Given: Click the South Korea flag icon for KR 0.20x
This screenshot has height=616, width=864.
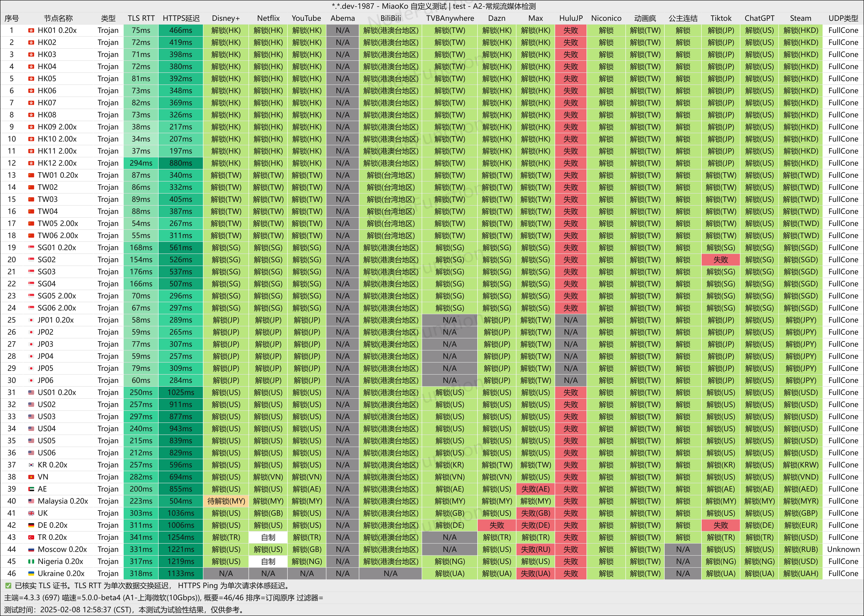Looking at the screenshot, I should coord(31,465).
